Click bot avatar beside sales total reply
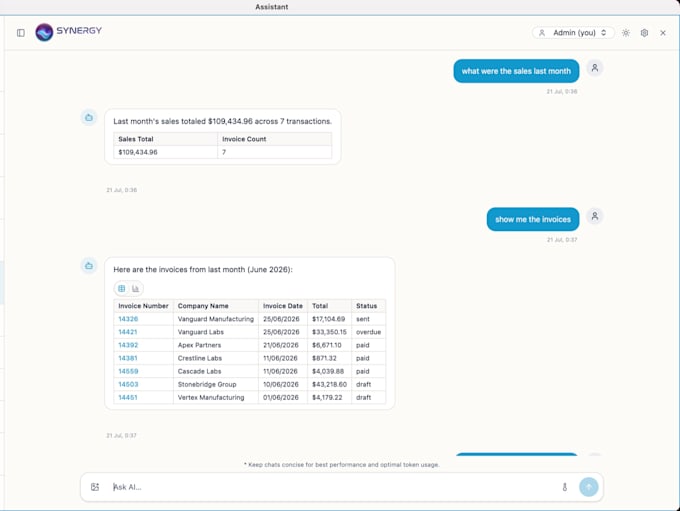680x511 pixels. click(x=89, y=118)
